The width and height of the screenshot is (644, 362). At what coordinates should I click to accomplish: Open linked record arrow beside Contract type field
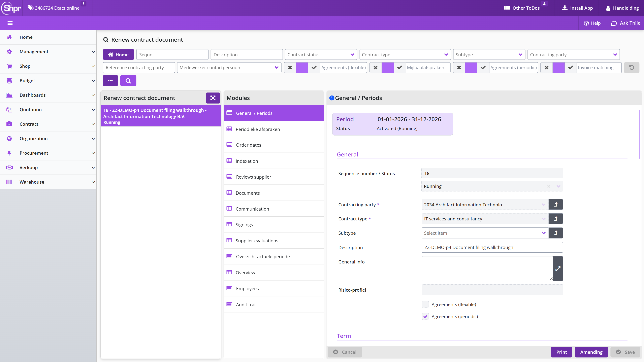click(x=555, y=219)
